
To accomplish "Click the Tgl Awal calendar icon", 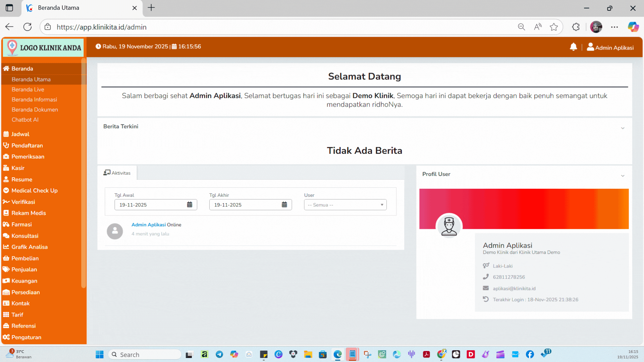I will point(190,205).
